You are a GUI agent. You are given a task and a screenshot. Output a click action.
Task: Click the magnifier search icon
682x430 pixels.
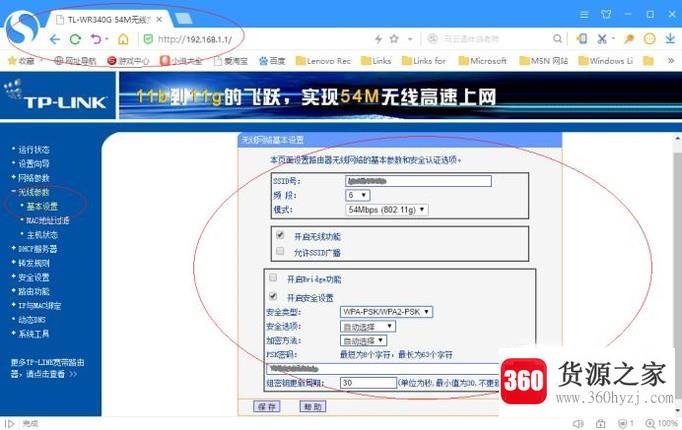tap(557, 39)
